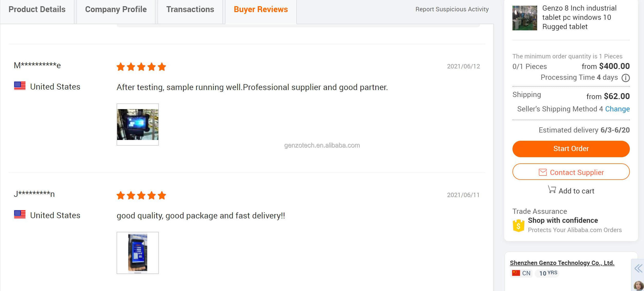This screenshot has width=644, height=291.
Task: Click the Trade Assurance shield icon
Action: click(518, 226)
